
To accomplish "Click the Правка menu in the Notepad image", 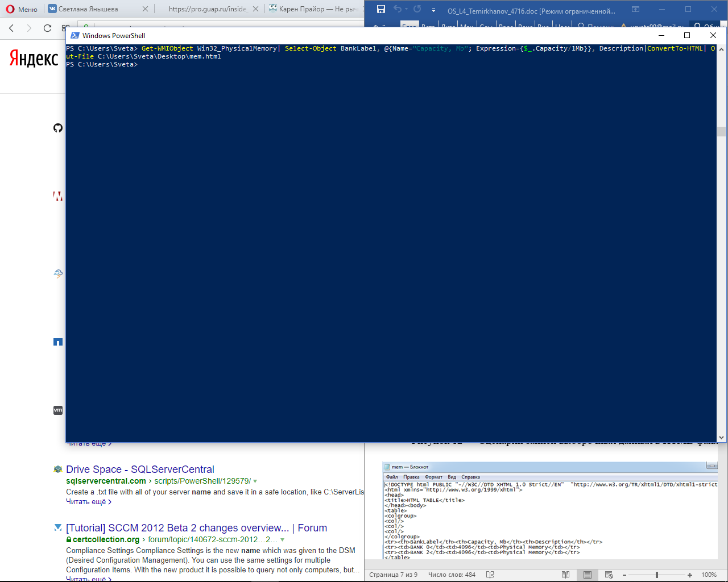I will click(411, 477).
